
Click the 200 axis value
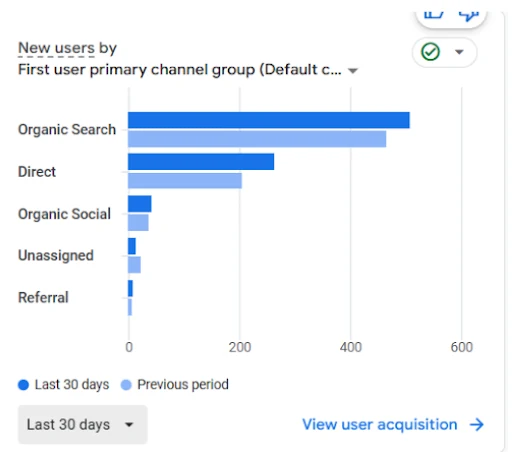tap(240, 347)
